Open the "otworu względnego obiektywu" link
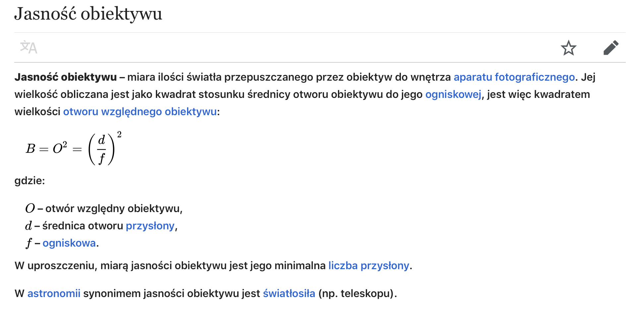 [x=140, y=112]
